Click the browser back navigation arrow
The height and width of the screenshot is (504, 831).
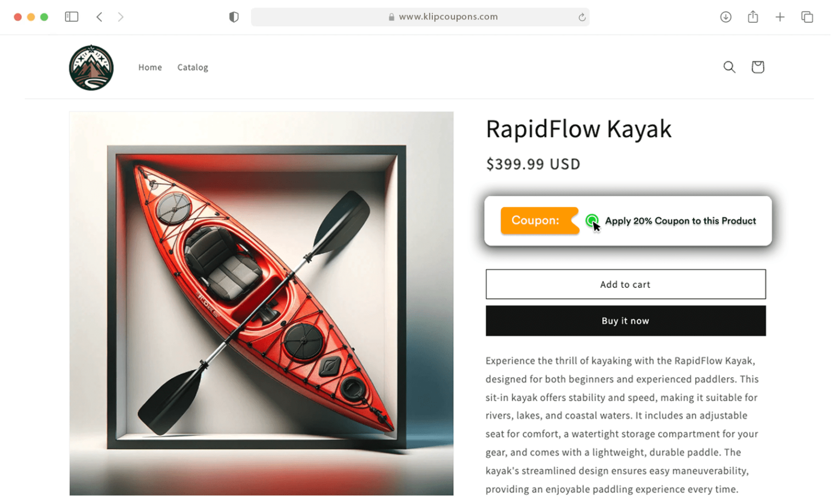click(100, 17)
